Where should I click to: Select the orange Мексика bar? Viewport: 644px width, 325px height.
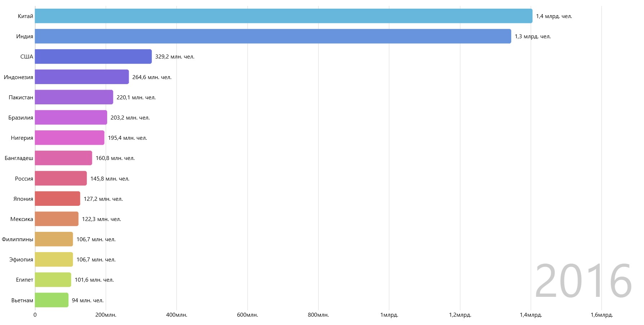(56, 219)
